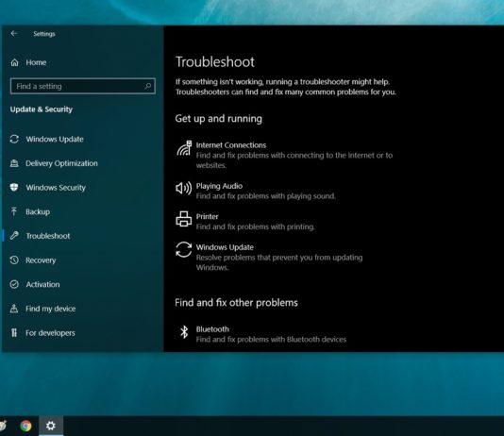Click the Internet Connections wifi icon
The image size is (504, 436).
tap(184, 148)
